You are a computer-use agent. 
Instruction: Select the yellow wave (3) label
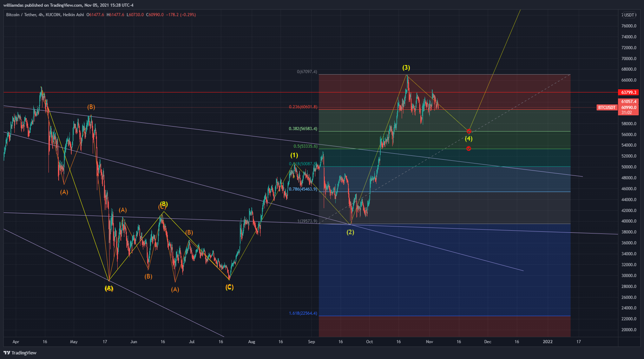pyautogui.click(x=406, y=68)
